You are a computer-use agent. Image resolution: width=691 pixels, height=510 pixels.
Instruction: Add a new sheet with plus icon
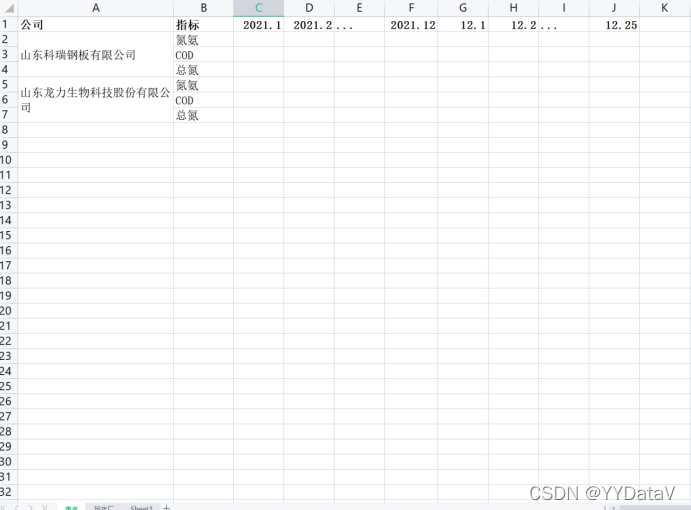click(x=166, y=507)
